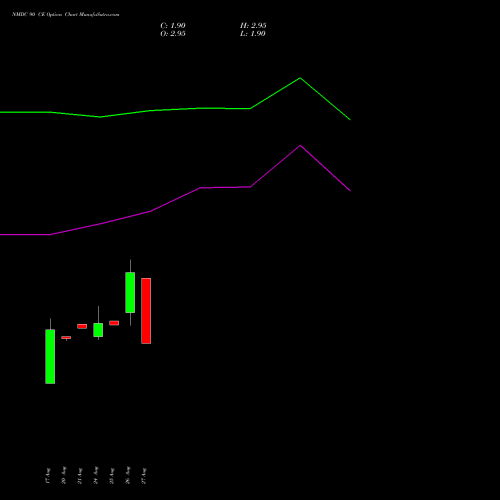Click the 'C: 1.90' close value
This screenshot has width=500, height=500.
[173, 26]
